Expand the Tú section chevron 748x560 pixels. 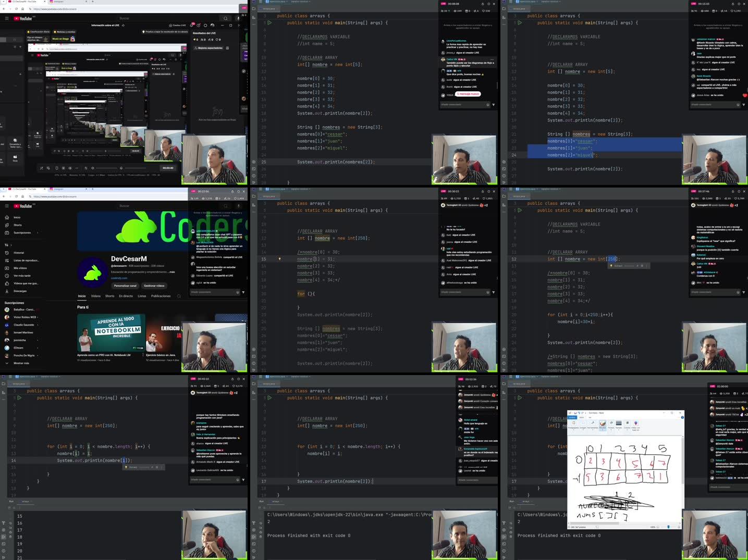pyautogui.click(x=11, y=245)
